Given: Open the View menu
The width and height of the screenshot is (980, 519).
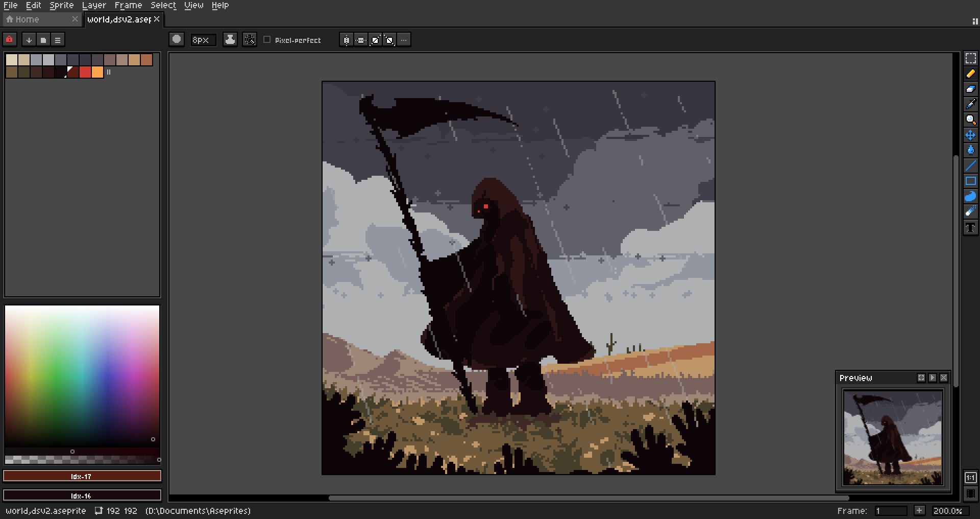Looking at the screenshot, I should [194, 5].
